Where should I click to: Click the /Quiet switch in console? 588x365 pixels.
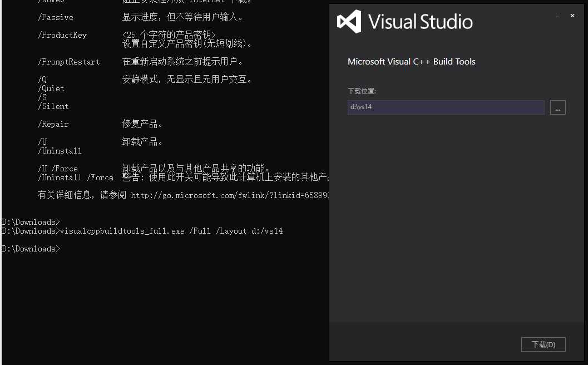pyautogui.click(x=51, y=88)
